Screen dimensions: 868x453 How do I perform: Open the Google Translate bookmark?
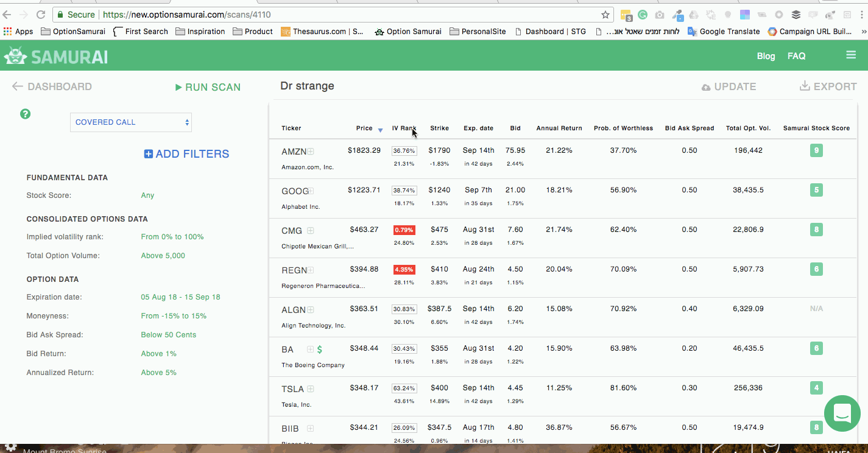(724, 31)
